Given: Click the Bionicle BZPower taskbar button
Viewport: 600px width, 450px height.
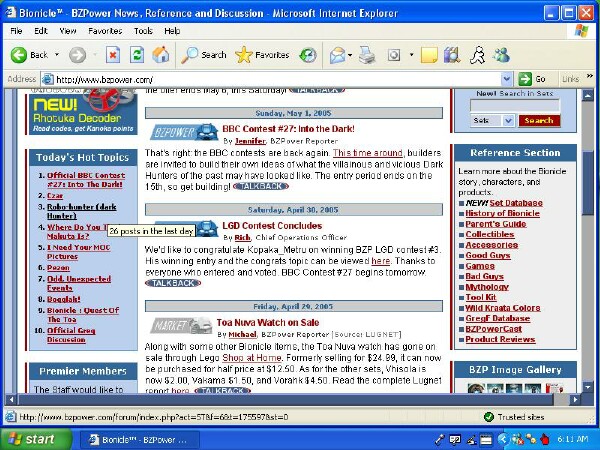Looking at the screenshot, I should 139,440.
